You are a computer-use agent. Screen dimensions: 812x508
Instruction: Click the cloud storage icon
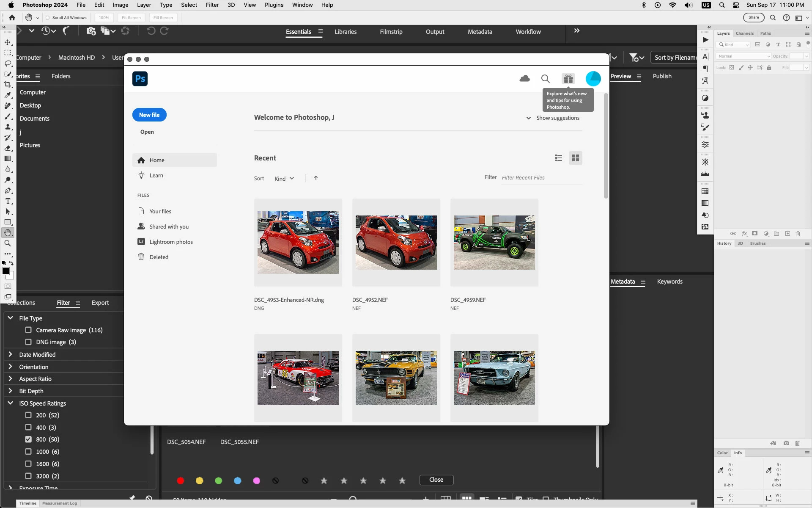pos(524,79)
